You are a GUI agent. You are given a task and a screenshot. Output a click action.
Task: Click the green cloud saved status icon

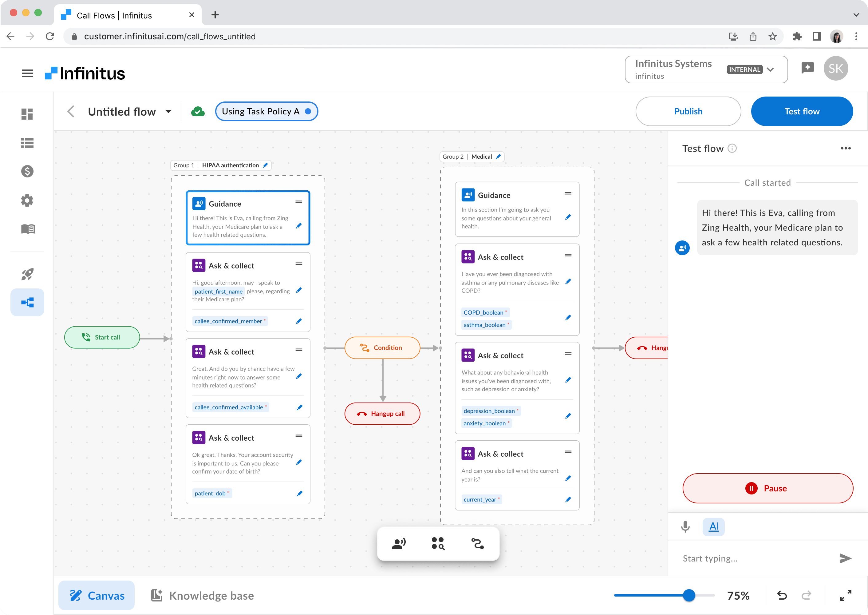(198, 112)
